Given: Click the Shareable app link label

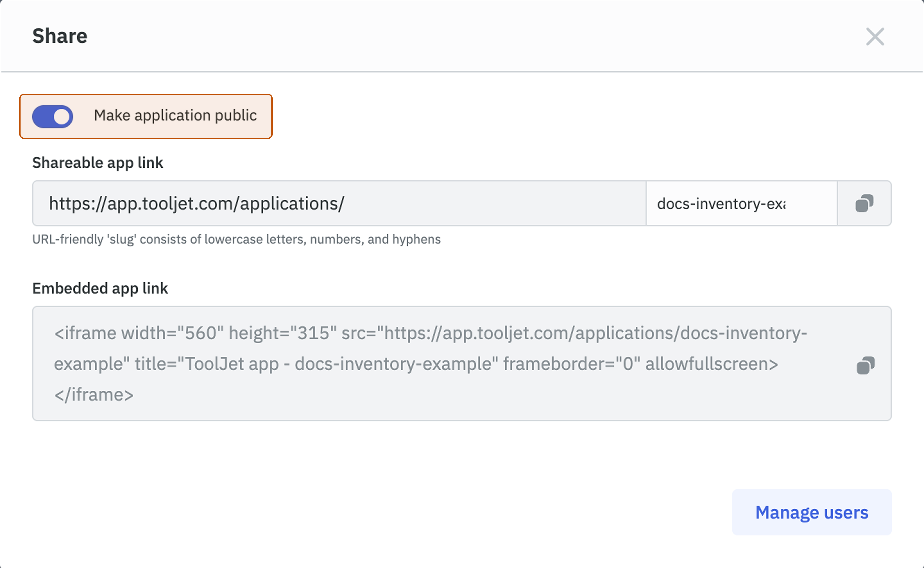Looking at the screenshot, I should [98, 162].
